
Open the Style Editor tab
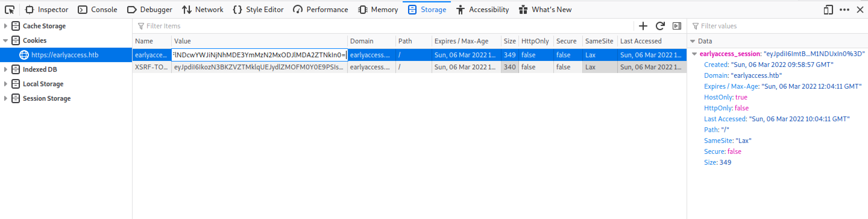pos(258,10)
